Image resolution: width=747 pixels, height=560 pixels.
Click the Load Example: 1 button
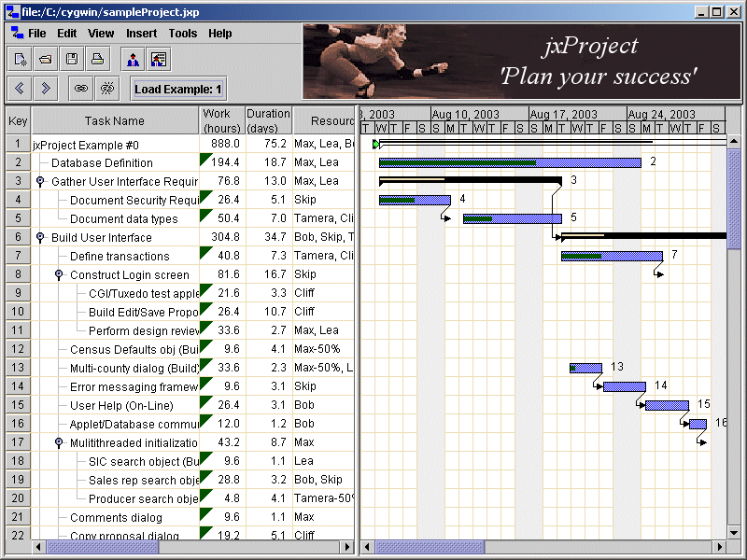click(178, 89)
